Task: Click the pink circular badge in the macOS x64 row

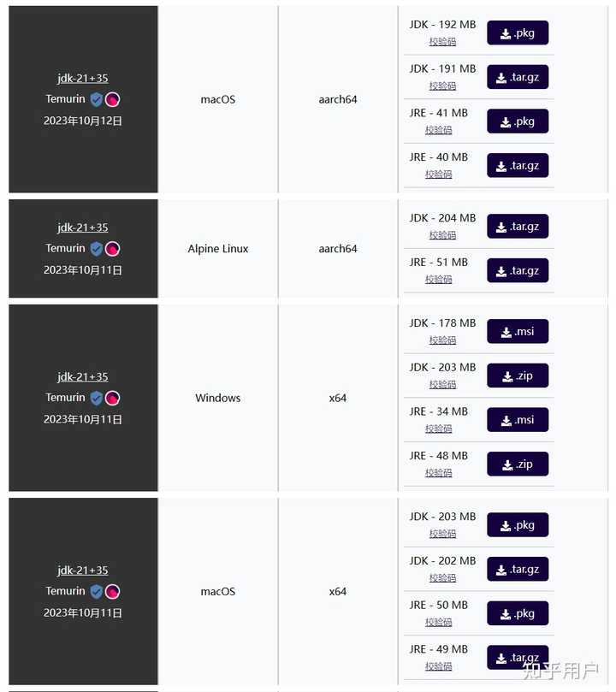Action: click(x=113, y=591)
